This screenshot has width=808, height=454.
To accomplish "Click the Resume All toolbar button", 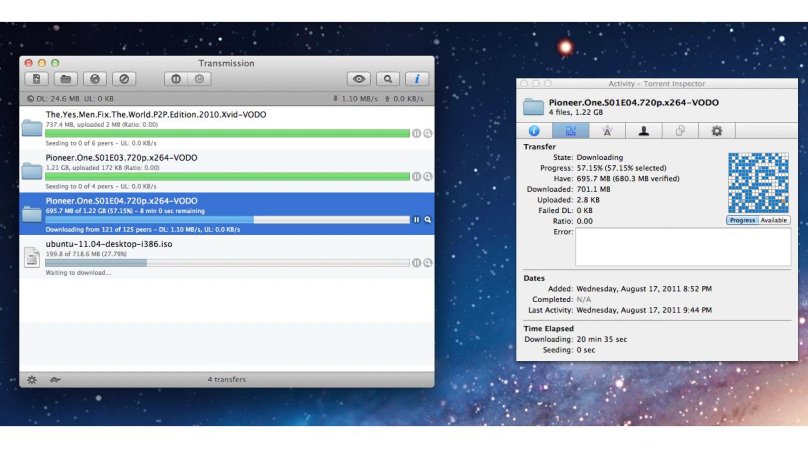I will (x=199, y=79).
